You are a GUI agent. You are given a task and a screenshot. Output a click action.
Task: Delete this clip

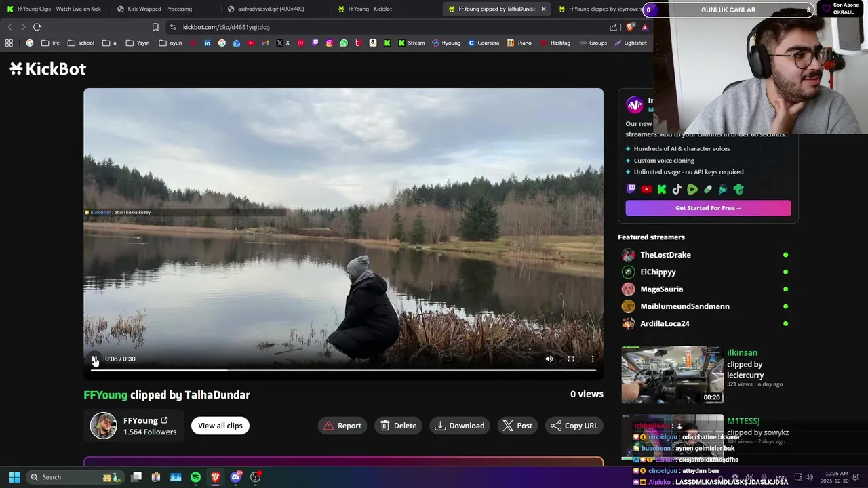point(398,426)
